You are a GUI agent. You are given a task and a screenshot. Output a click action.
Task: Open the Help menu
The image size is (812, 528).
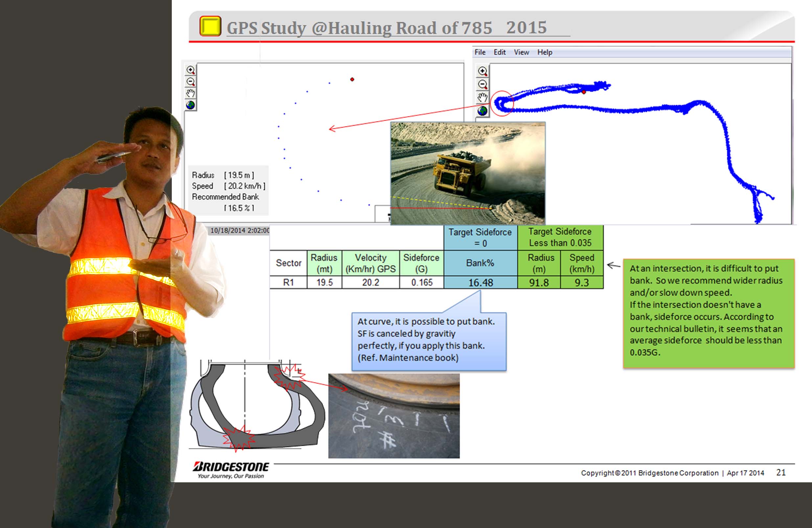pos(544,52)
